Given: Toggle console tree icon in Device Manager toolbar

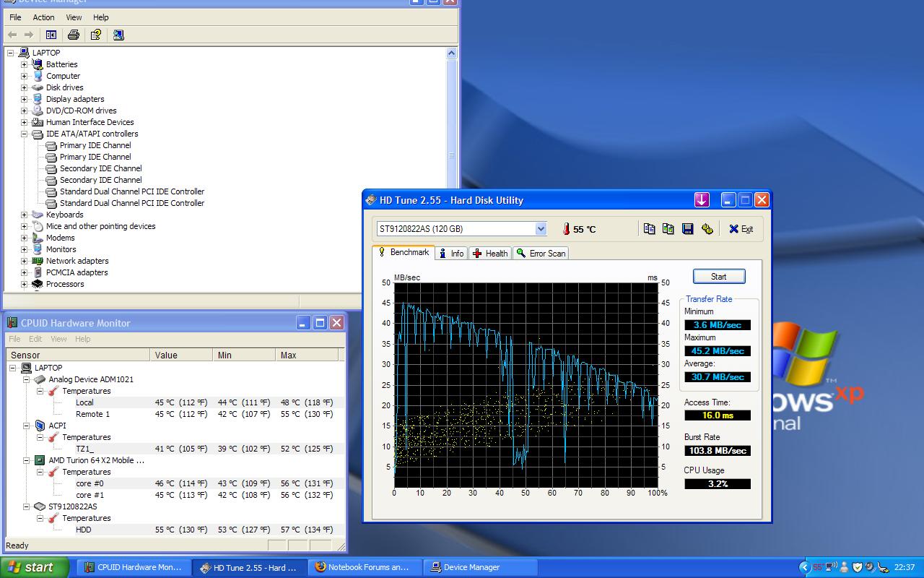Looking at the screenshot, I should tap(51, 35).
